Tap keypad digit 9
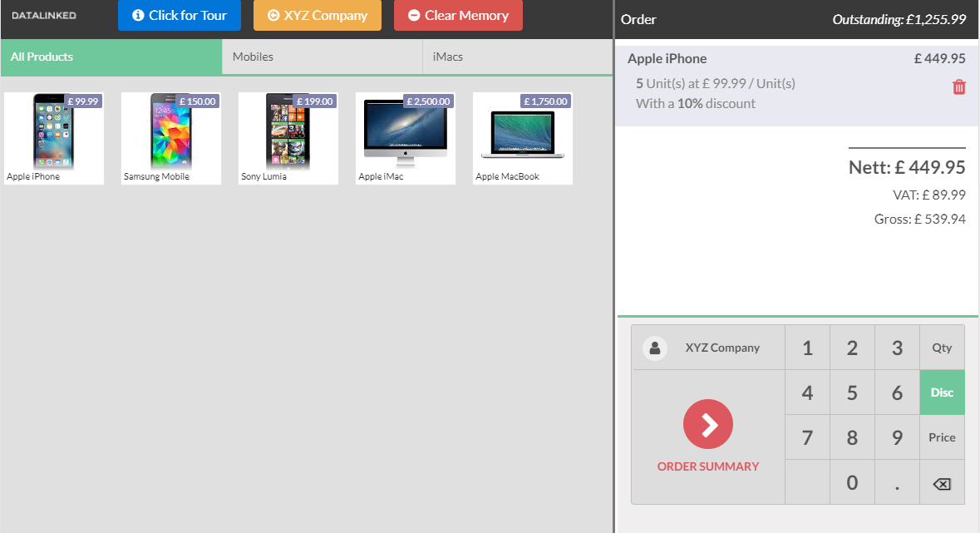The image size is (980, 533). [898, 437]
